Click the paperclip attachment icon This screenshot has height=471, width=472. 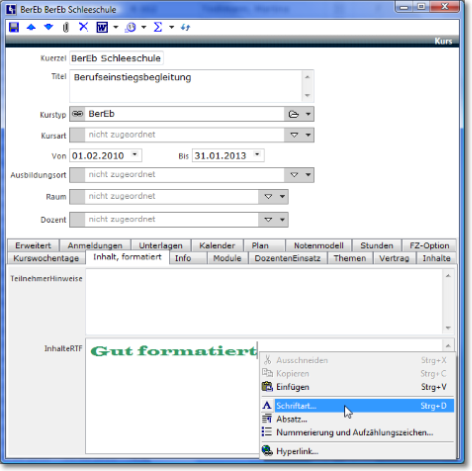(66, 27)
